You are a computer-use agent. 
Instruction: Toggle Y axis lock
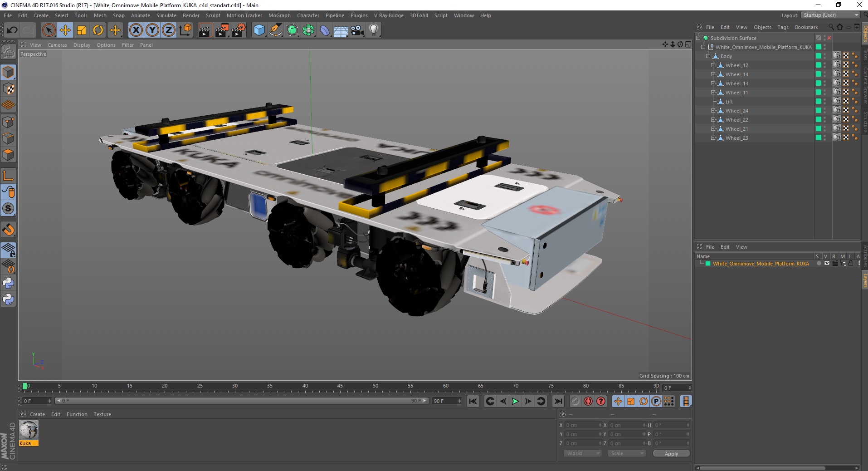(x=152, y=30)
